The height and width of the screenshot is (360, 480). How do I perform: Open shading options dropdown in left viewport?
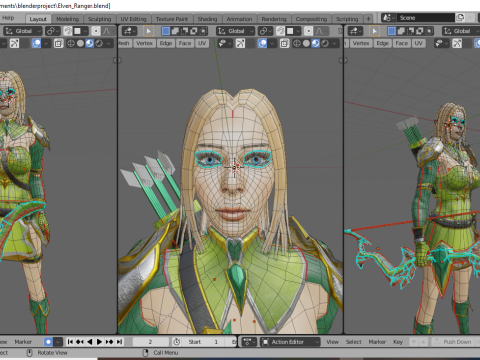[x=108, y=43]
